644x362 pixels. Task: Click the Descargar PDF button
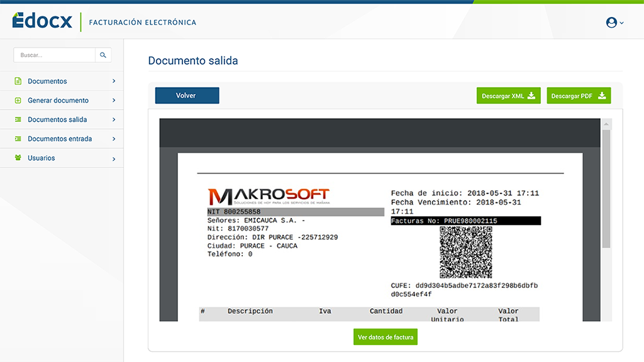point(579,96)
